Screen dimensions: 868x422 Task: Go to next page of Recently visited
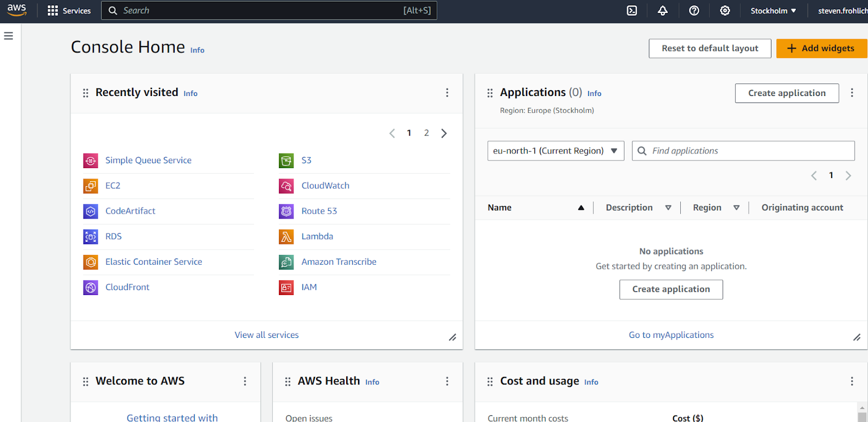pos(444,133)
